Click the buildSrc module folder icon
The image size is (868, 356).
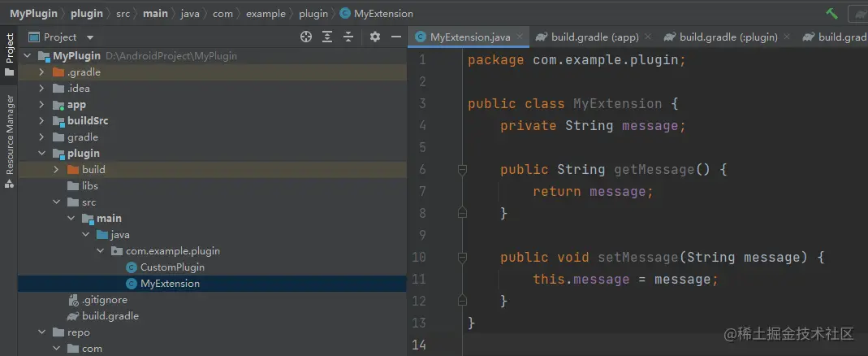58,121
